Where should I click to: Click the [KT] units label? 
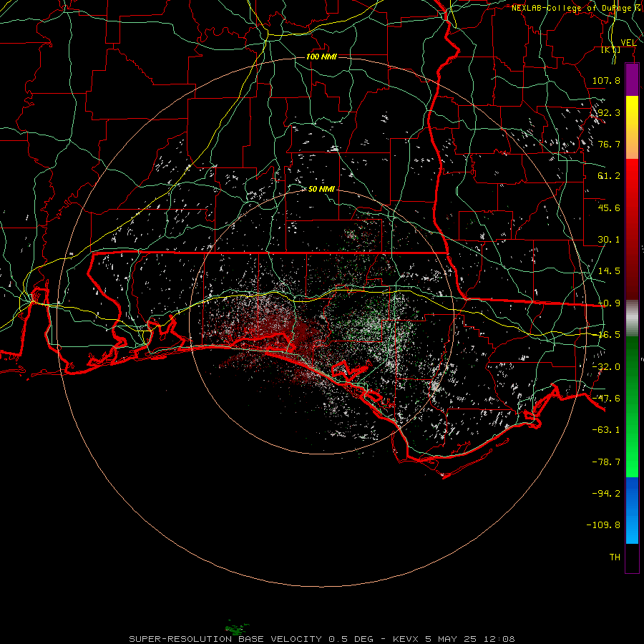611,49
